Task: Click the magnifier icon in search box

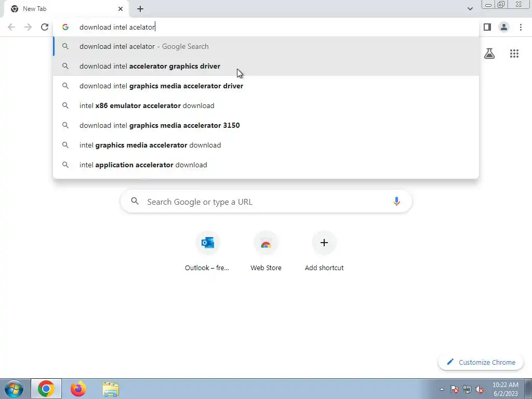Action: (x=135, y=201)
